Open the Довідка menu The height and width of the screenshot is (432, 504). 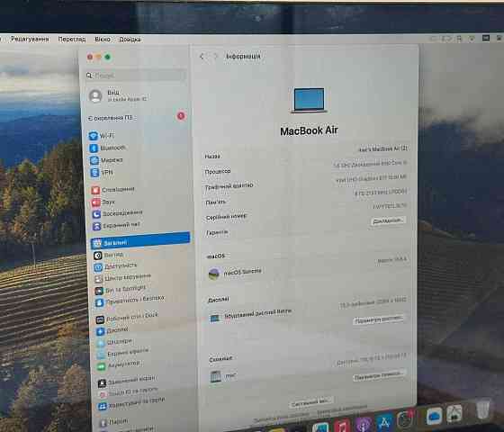(x=130, y=40)
